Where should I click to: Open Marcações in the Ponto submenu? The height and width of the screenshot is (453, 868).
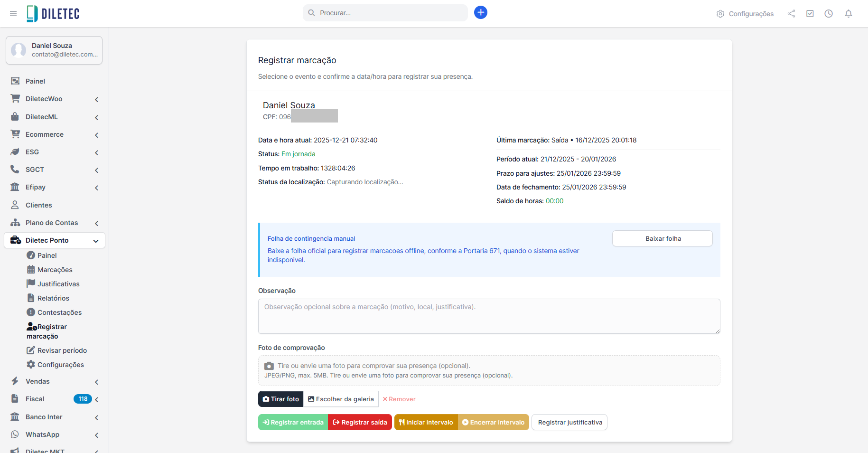pos(55,270)
